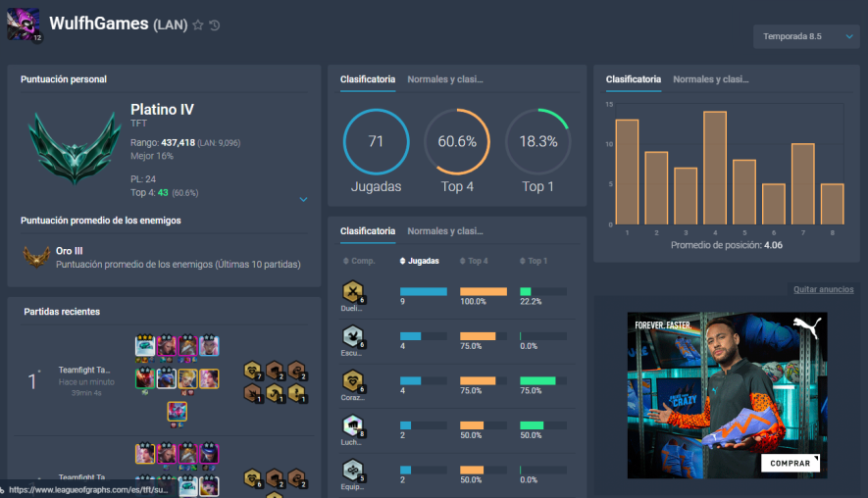Sort compositions by Top 1 column

click(x=534, y=261)
